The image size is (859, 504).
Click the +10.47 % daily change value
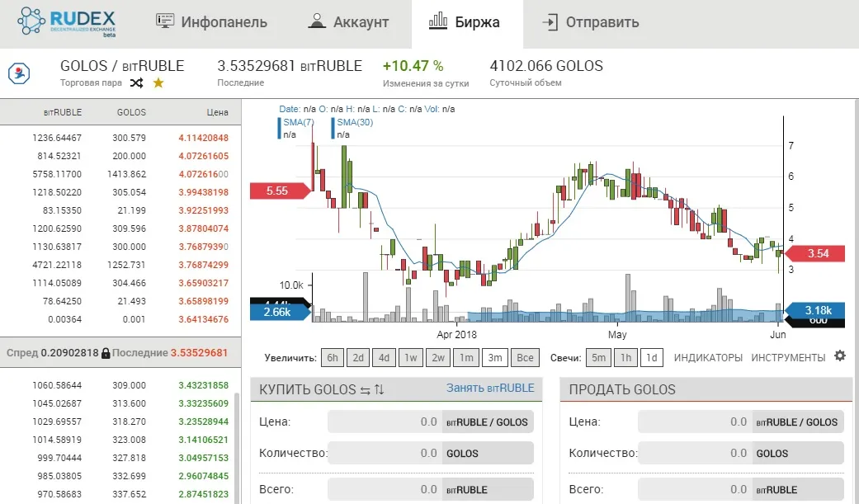[413, 66]
